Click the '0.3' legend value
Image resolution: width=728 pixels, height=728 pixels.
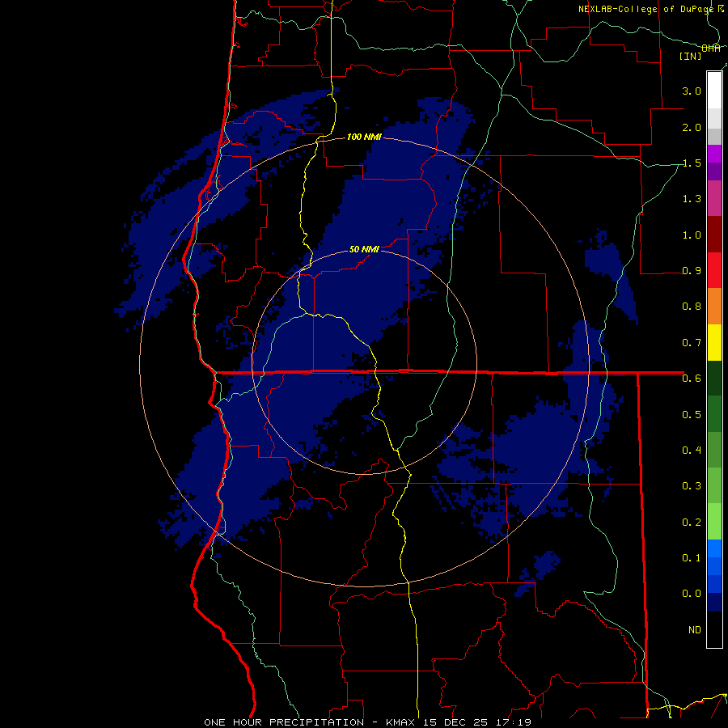pyautogui.click(x=692, y=485)
